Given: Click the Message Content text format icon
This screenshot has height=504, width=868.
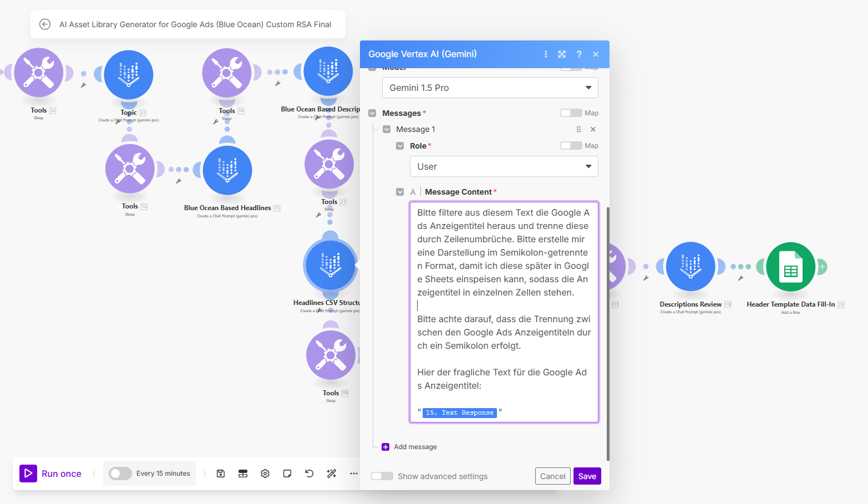Looking at the screenshot, I should [413, 192].
